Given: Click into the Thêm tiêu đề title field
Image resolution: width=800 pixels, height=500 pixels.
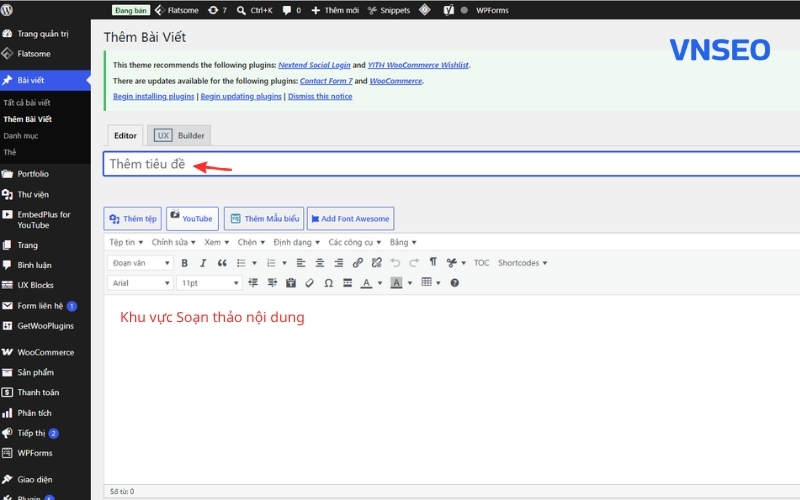Looking at the screenshot, I should tap(452, 164).
